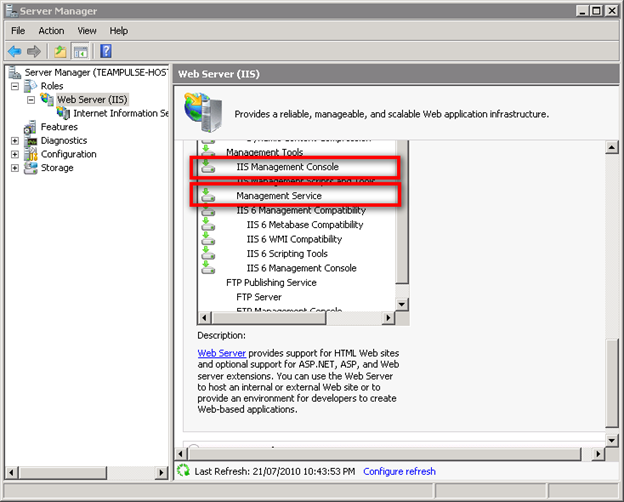This screenshot has width=624, height=502.
Task: Click the Internet Information Services tree icon
Action: [x=63, y=113]
